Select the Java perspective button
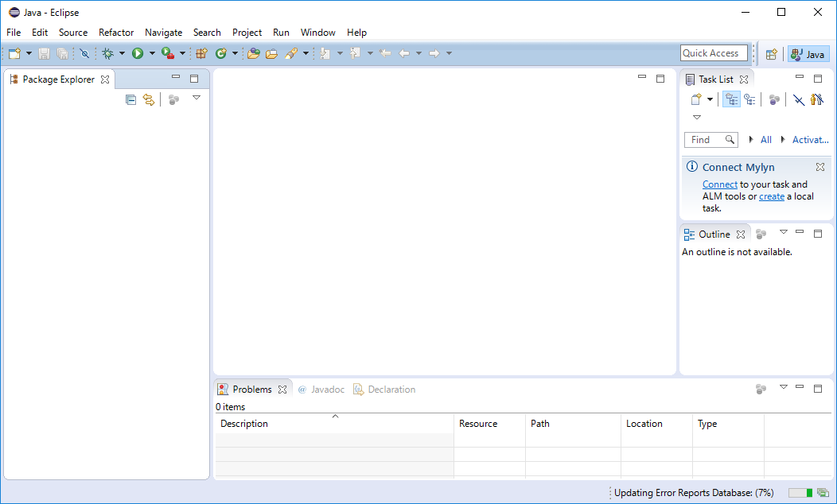The image size is (837, 504). (808, 54)
